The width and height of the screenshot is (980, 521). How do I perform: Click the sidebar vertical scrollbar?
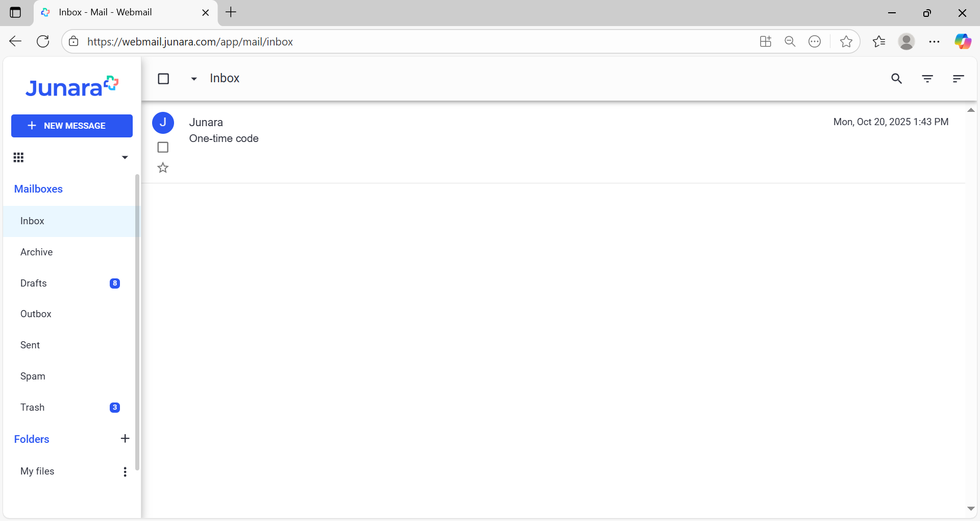point(137,322)
